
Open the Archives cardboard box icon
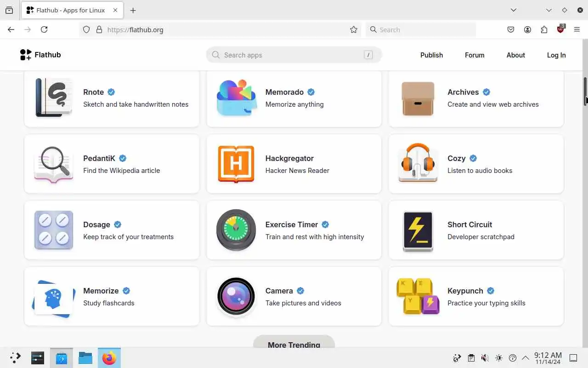[x=418, y=98]
